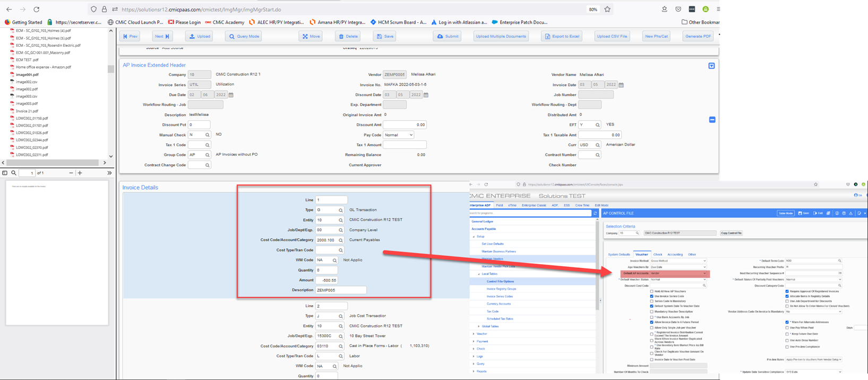Toggle the PDF viewer sidebar icon
Image resolution: width=868 pixels, height=380 pixels.
coord(5,173)
